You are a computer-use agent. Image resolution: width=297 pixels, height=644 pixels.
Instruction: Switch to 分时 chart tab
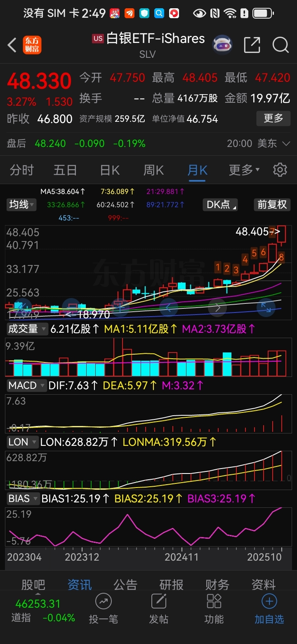click(21, 170)
